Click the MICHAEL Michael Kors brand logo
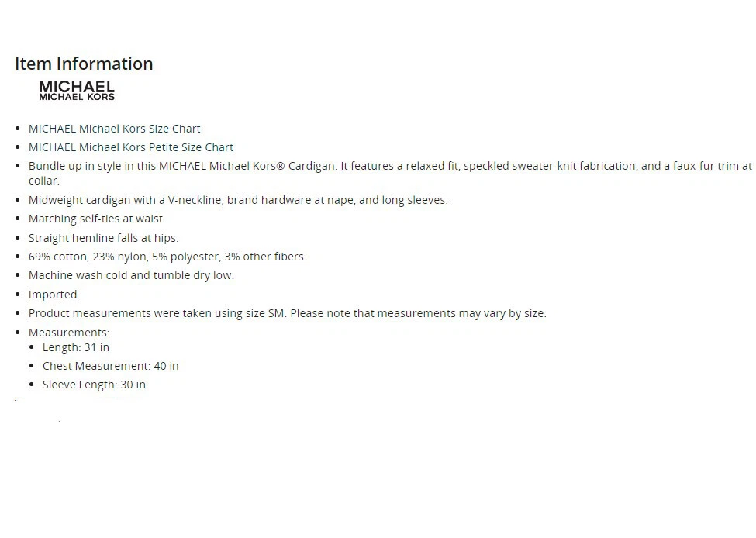 [x=77, y=91]
